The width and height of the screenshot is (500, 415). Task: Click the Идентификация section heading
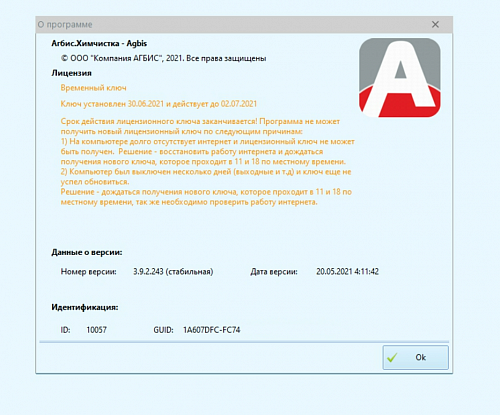point(85,307)
